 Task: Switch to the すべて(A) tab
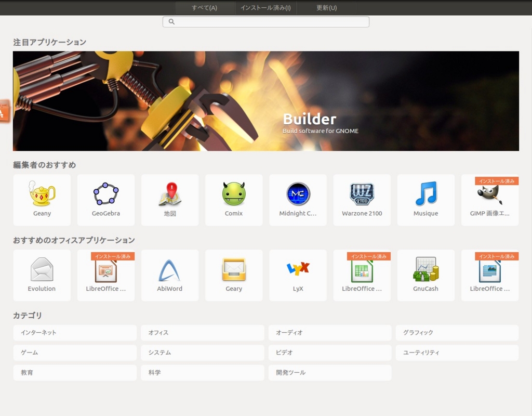click(205, 7)
